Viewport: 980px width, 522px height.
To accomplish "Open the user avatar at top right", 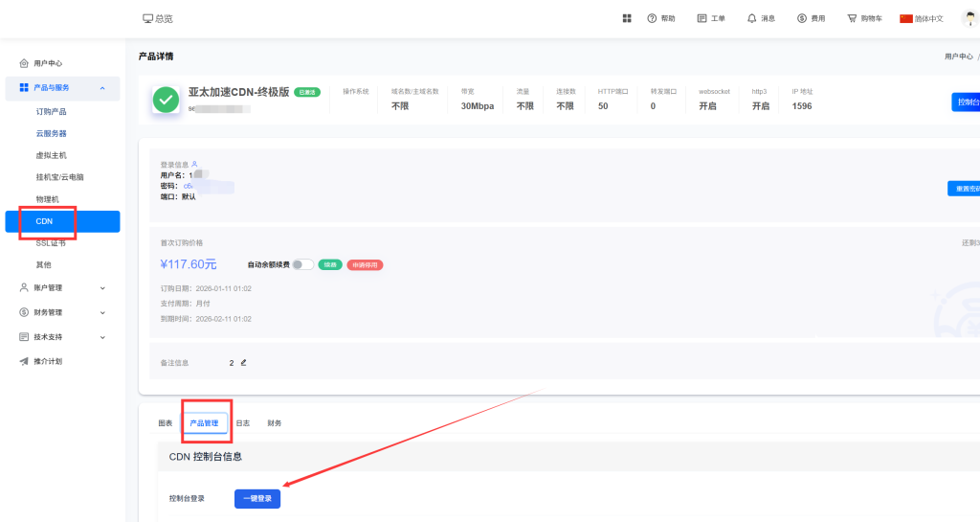I will (x=970, y=19).
